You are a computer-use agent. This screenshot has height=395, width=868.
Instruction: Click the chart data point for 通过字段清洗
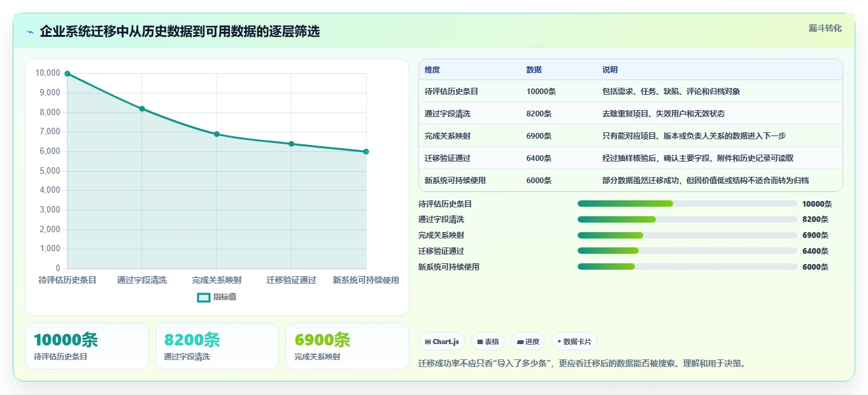pos(142,109)
